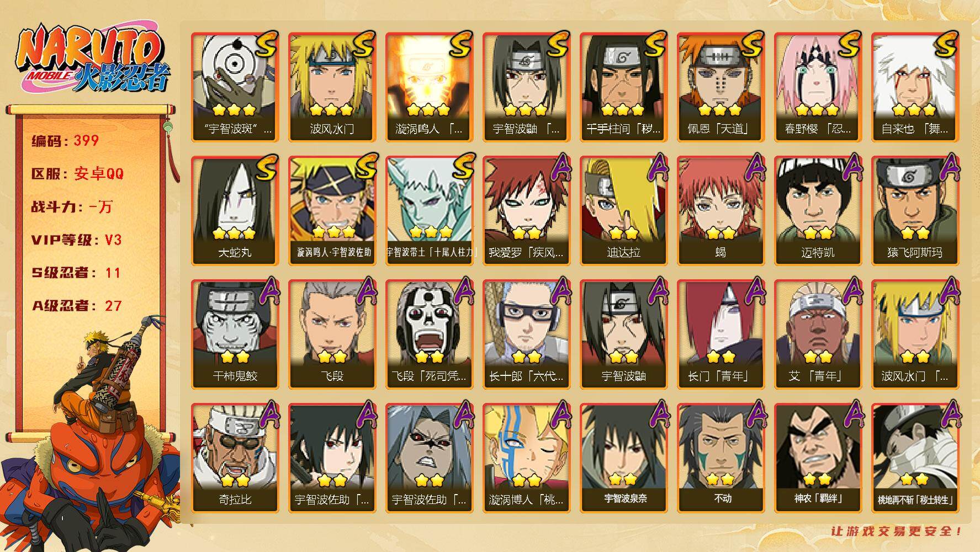Click the 佩恩「天道」 character portrait
The width and height of the screenshot is (980, 552).
721,87
